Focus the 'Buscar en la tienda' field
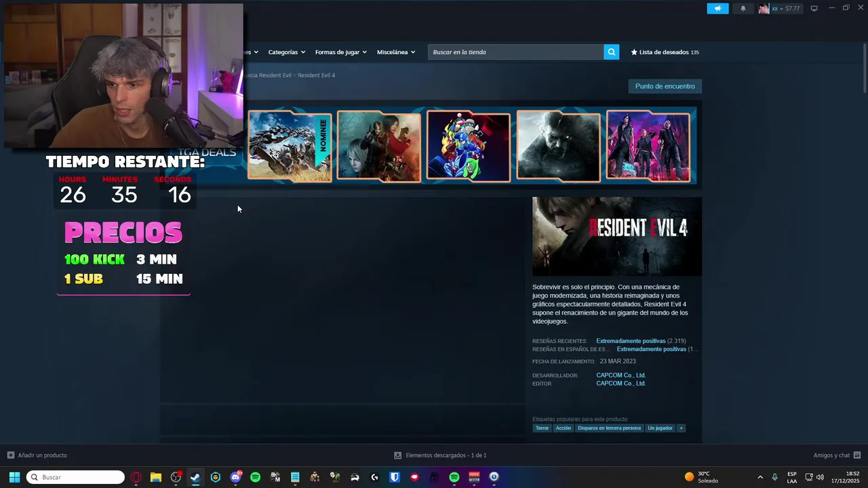The width and height of the screenshot is (868, 488). point(515,52)
